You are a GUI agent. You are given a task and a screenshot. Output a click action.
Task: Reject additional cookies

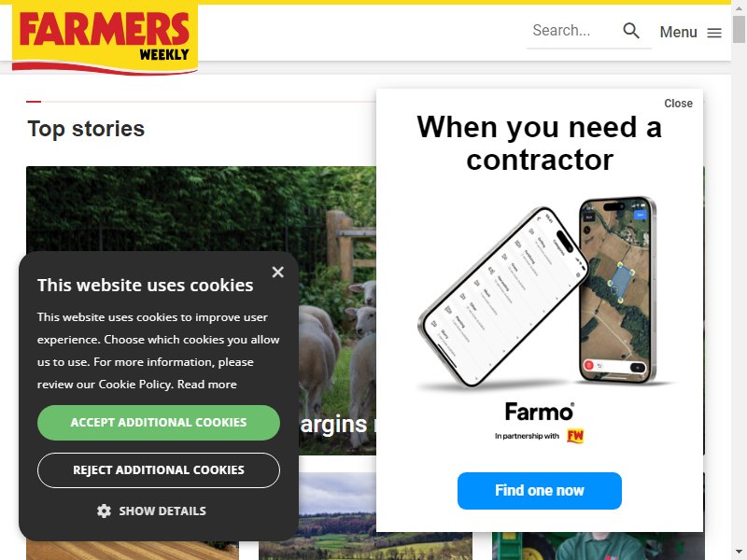click(x=159, y=470)
